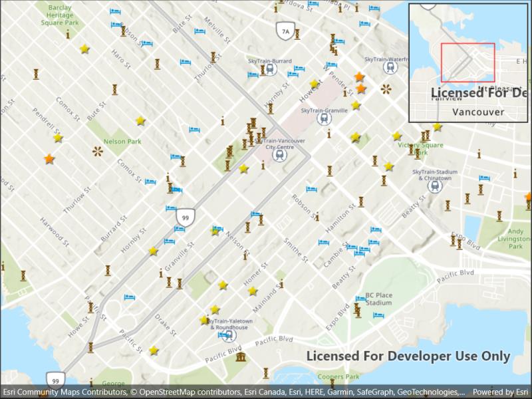Click the Barclay Heritage Square Park label
Image resolution: width=532 pixels, height=399 pixels.
(x=60, y=15)
